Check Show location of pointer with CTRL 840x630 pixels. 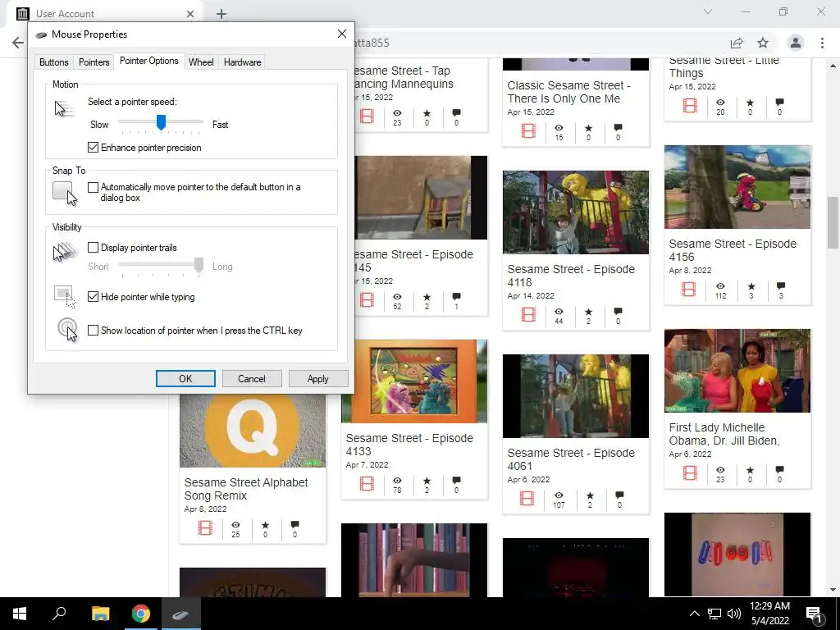coord(94,331)
